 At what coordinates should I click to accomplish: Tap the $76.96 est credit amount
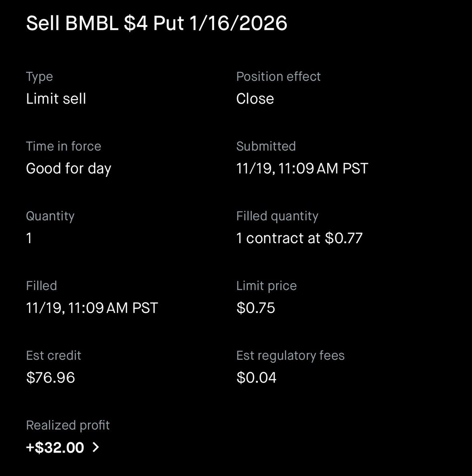[x=50, y=377]
